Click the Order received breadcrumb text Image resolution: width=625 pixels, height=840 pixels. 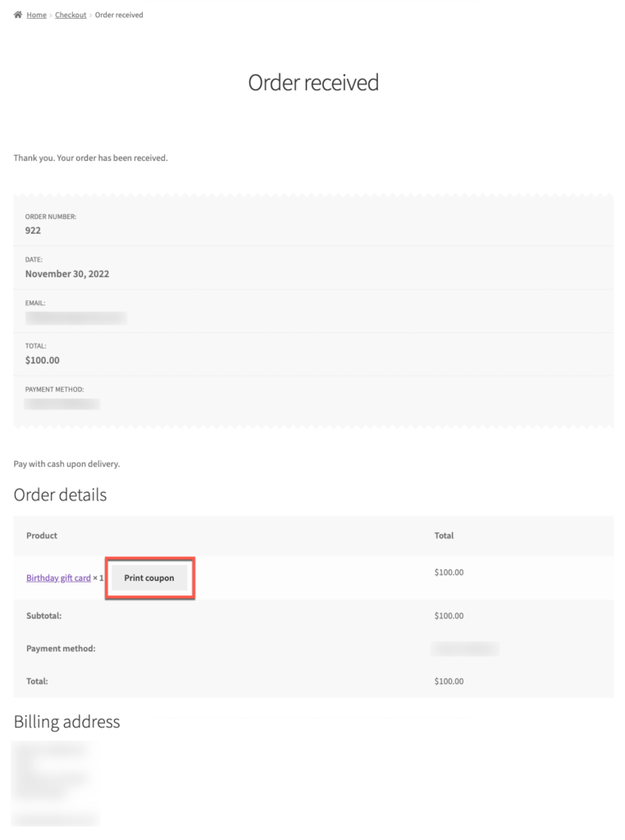[119, 15]
